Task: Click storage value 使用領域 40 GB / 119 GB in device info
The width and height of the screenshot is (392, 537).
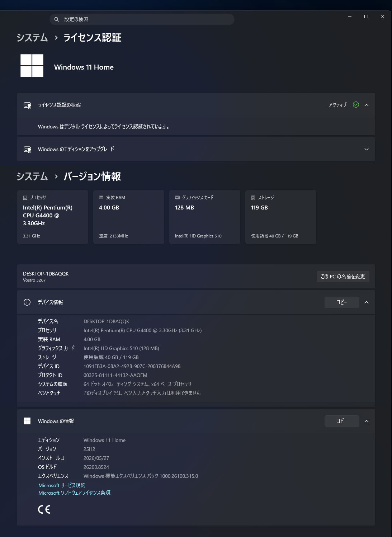Action: click(111, 357)
